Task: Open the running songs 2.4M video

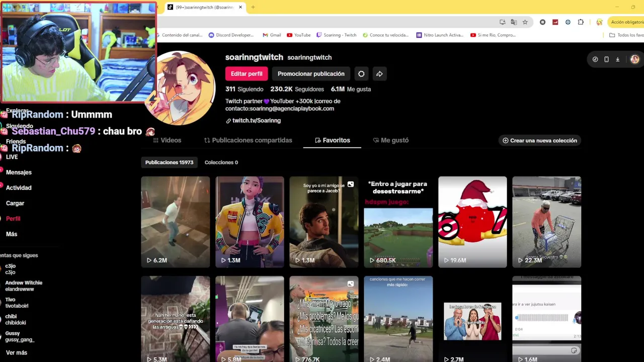Action: 398,319
